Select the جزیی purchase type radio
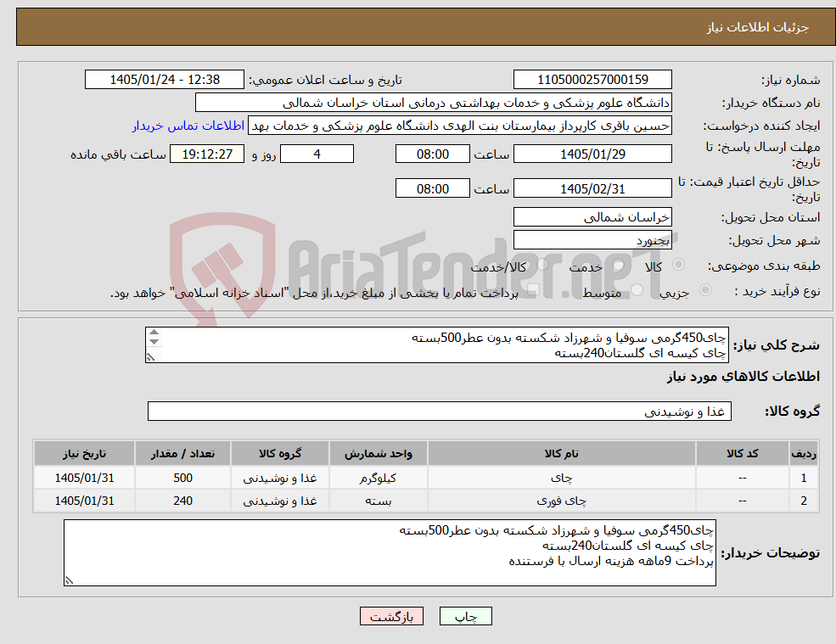The width and height of the screenshot is (836, 644). [x=704, y=290]
